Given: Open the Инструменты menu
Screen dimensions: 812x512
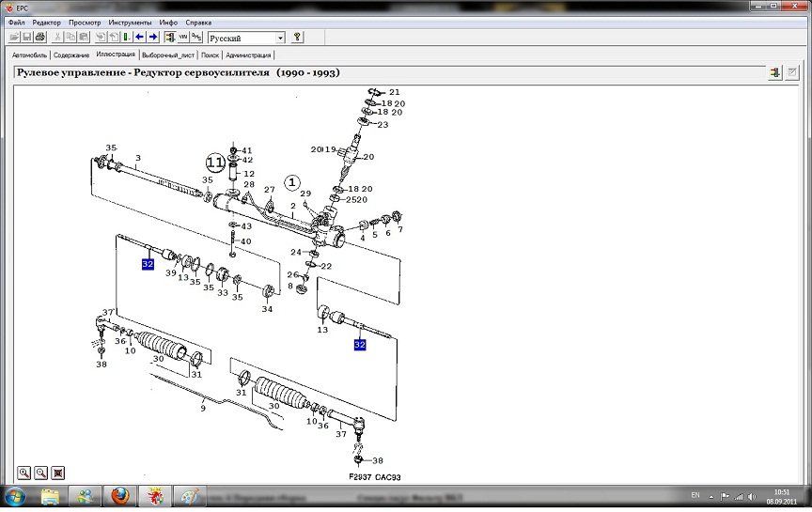Looking at the screenshot, I should click(x=129, y=22).
